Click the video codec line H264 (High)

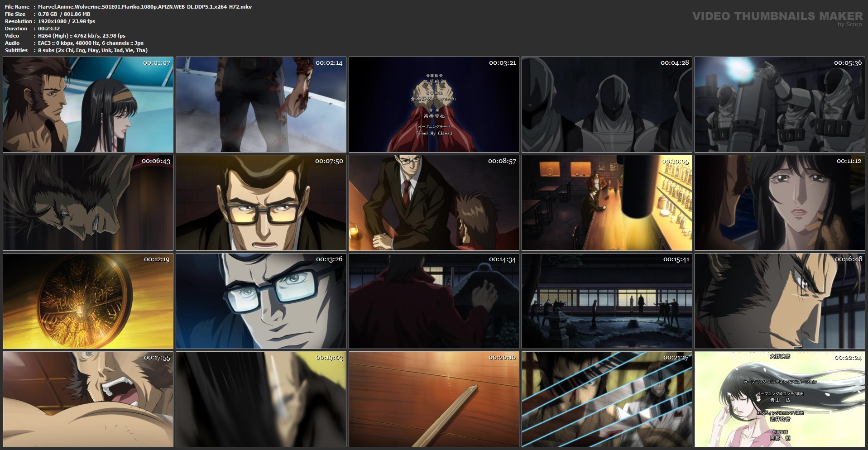pos(82,36)
